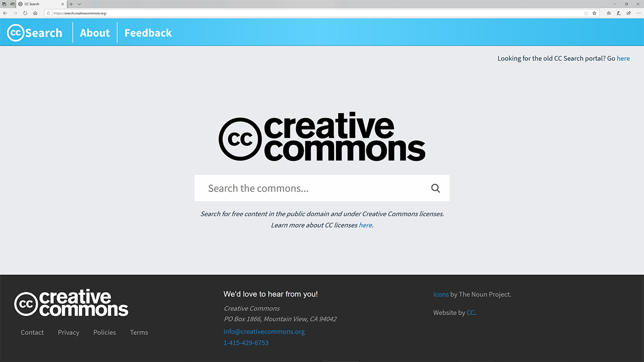
Task: Open the About page
Action: tap(95, 33)
